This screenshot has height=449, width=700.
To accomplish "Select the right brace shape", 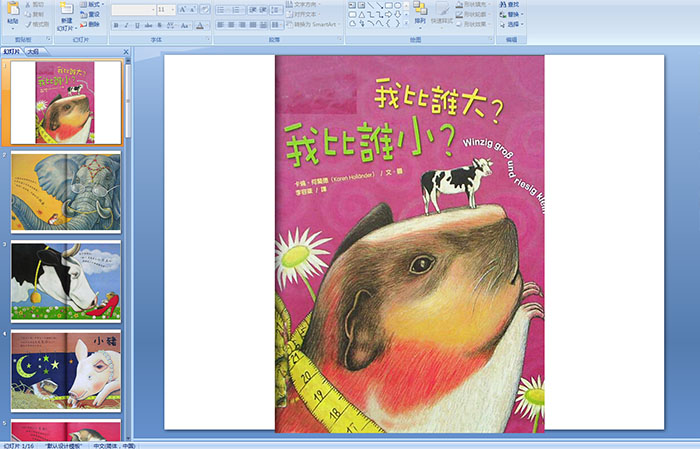I will [x=398, y=23].
